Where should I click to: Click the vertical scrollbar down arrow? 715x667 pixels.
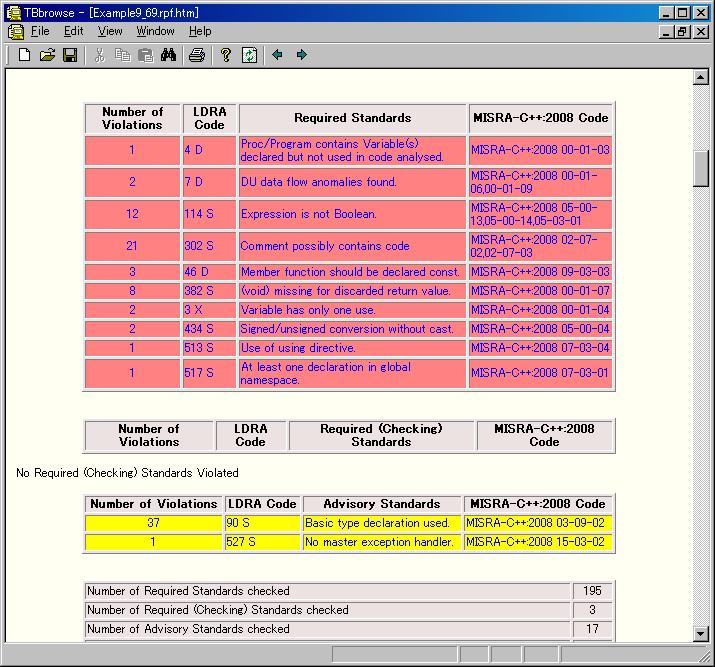pos(701,633)
